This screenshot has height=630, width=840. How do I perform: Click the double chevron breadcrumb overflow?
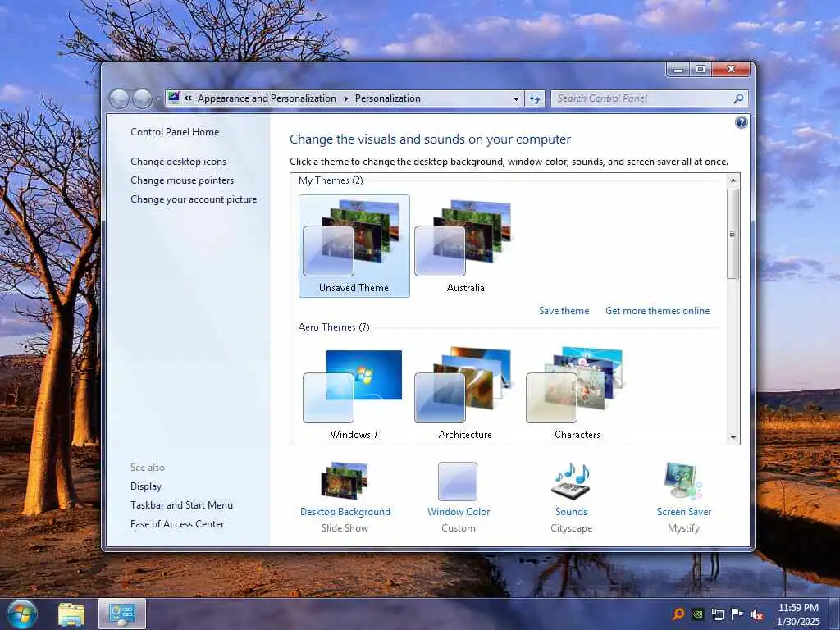(x=188, y=98)
